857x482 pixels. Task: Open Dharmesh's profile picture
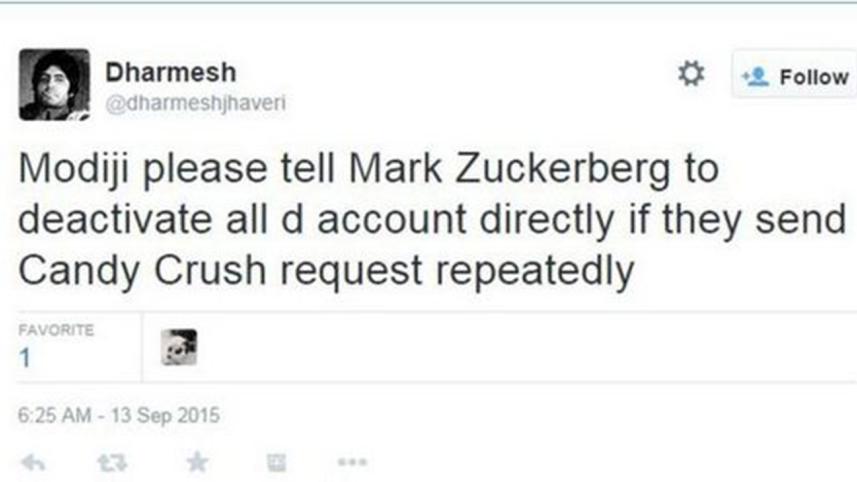coord(54,84)
